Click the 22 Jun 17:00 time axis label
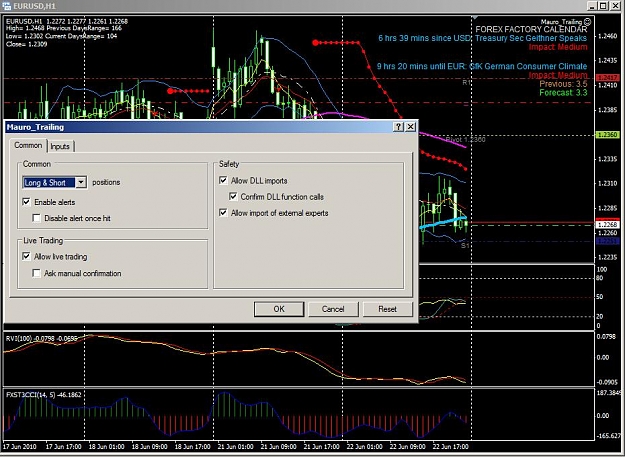 click(x=449, y=447)
